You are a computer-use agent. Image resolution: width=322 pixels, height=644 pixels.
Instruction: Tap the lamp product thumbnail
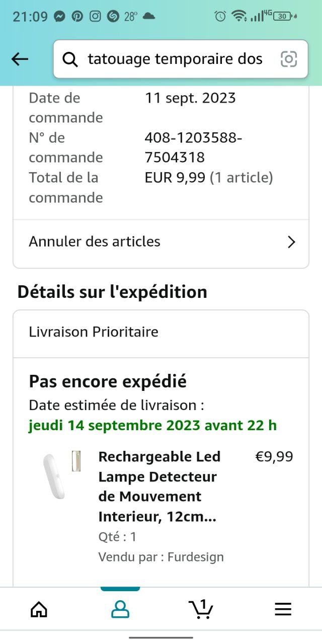[x=59, y=475]
